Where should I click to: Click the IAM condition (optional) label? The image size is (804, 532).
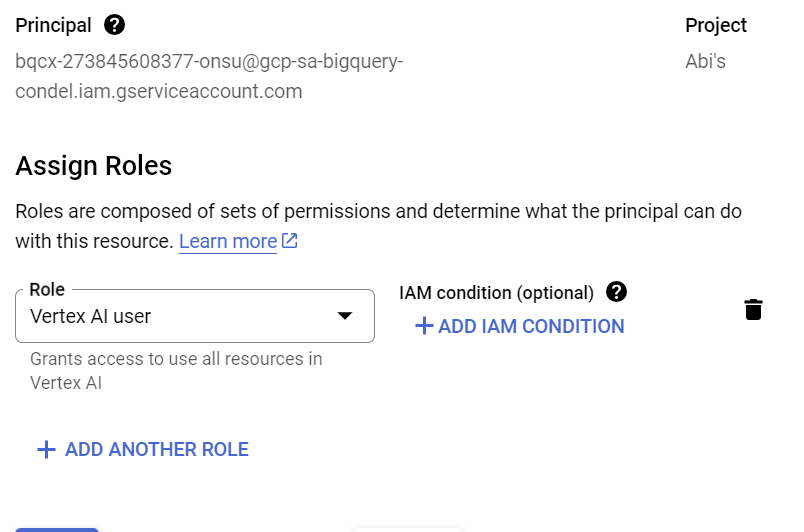pos(496,293)
